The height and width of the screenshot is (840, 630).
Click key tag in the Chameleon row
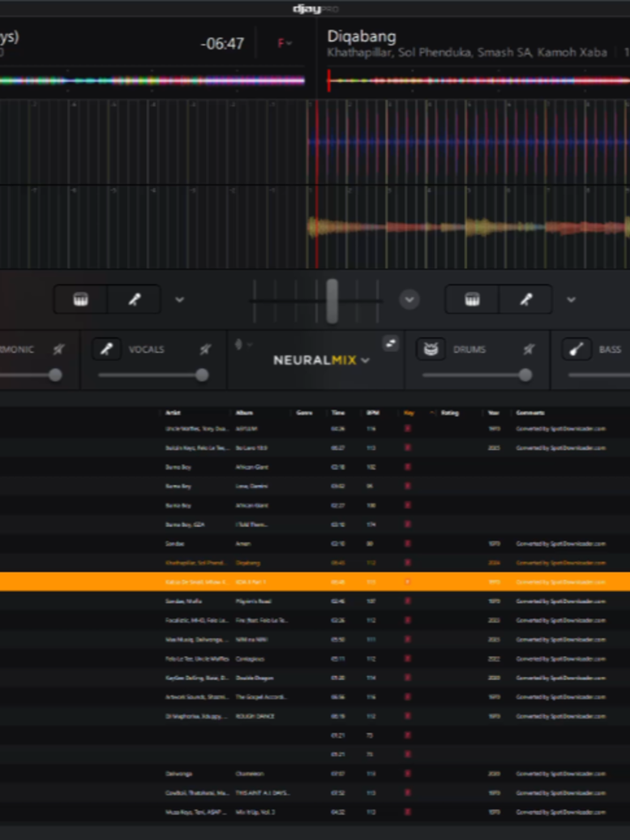(x=408, y=774)
